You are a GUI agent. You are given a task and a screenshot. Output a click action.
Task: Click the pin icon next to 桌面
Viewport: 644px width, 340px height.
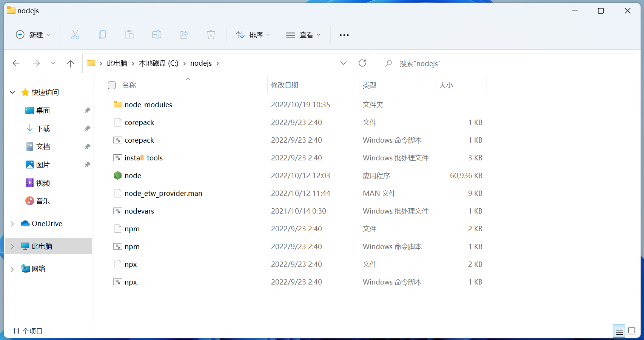coord(87,111)
